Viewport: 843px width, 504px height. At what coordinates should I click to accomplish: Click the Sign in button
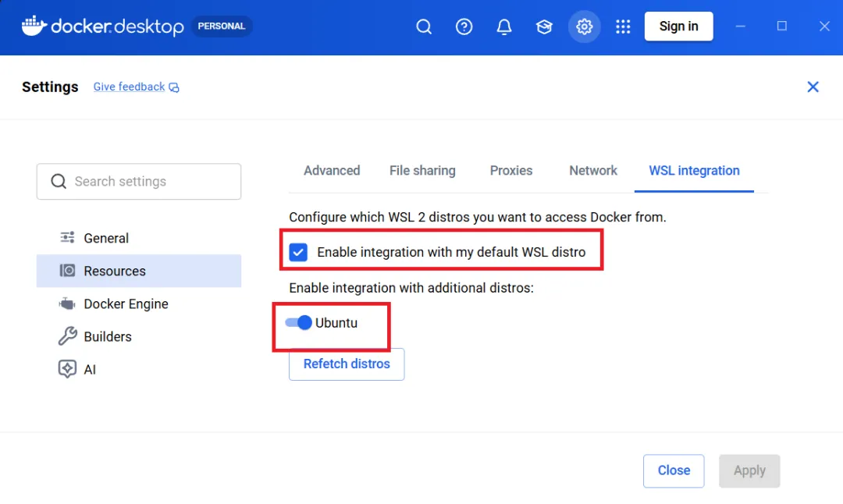click(x=678, y=27)
